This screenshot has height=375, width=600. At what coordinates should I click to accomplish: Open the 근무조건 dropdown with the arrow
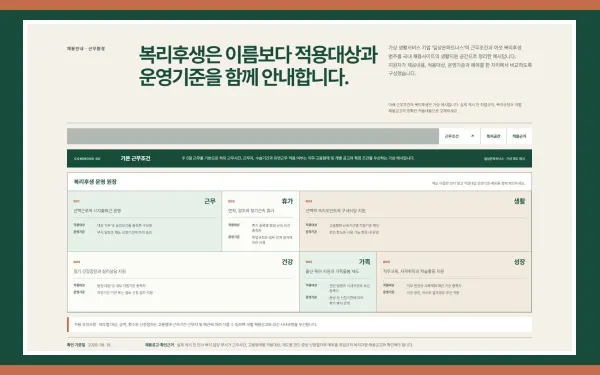(459, 136)
